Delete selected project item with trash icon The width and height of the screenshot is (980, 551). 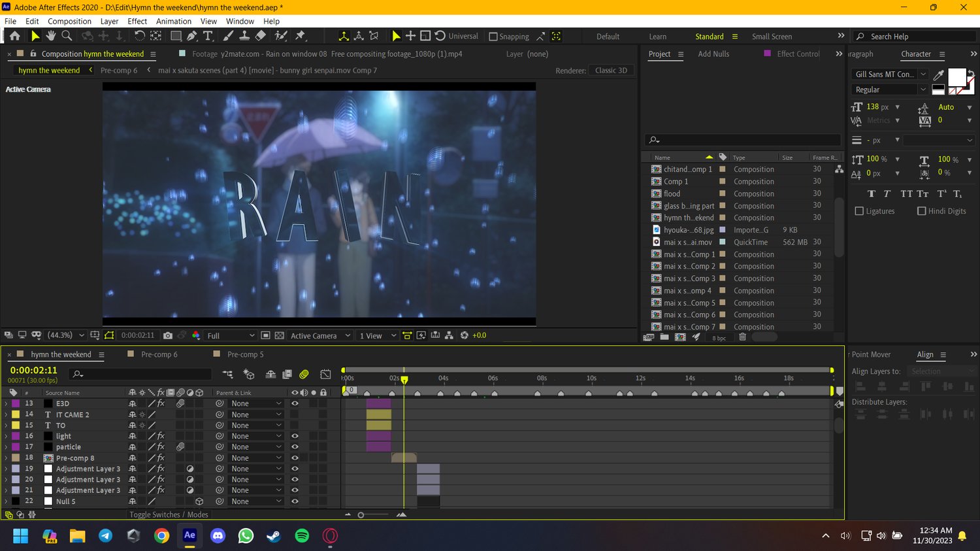[x=742, y=337]
